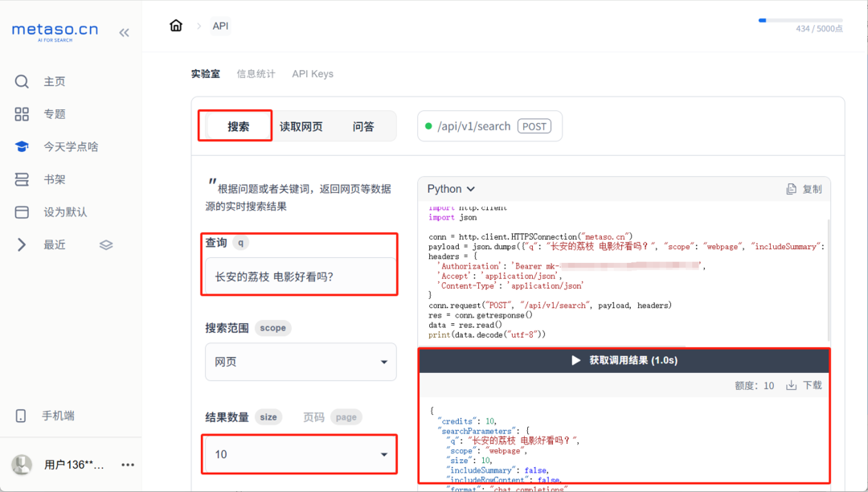
Task: Switch to the 搜索 tab
Action: [239, 126]
